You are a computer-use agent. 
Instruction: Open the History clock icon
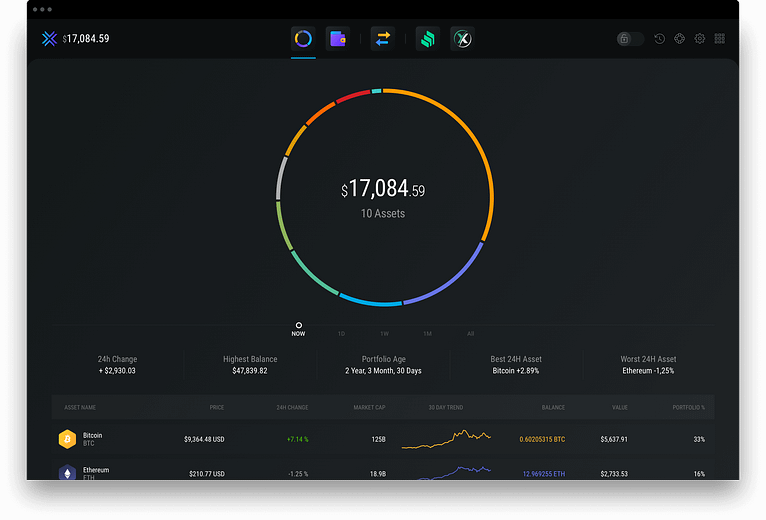(x=660, y=39)
